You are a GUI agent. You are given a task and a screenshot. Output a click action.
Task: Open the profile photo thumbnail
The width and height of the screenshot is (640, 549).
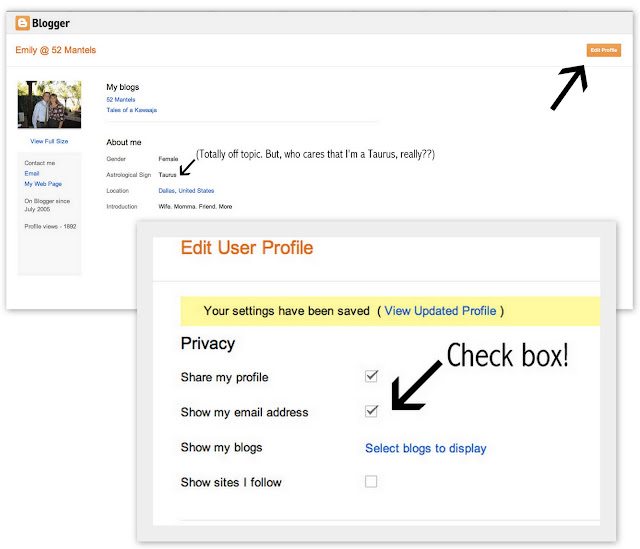pos(49,104)
